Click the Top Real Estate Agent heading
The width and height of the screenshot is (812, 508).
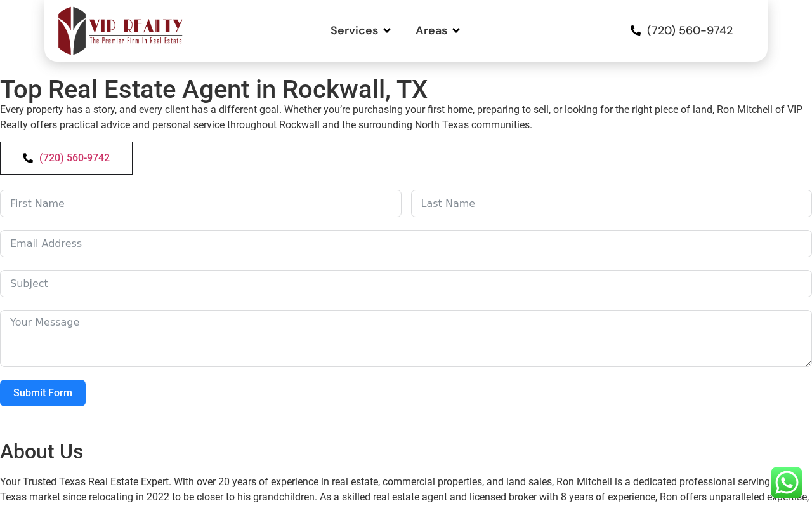214,89
